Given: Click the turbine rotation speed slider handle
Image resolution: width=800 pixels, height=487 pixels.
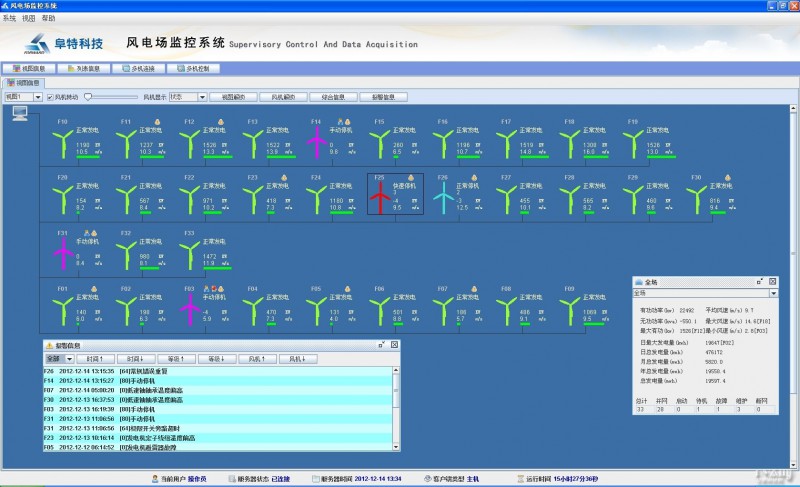Looking at the screenshot, I should tap(88, 97).
